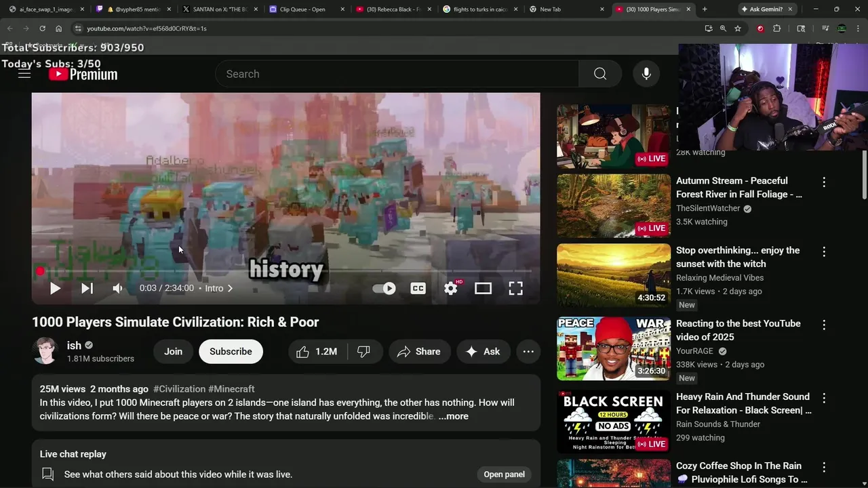Image resolution: width=868 pixels, height=488 pixels.
Task: Mute the video volume speaker icon
Action: pos(118,288)
